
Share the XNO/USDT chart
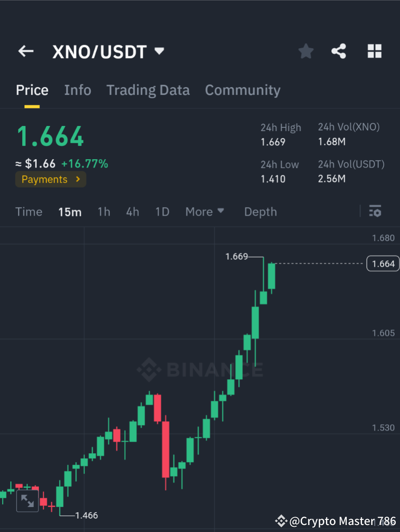(338, 51)
